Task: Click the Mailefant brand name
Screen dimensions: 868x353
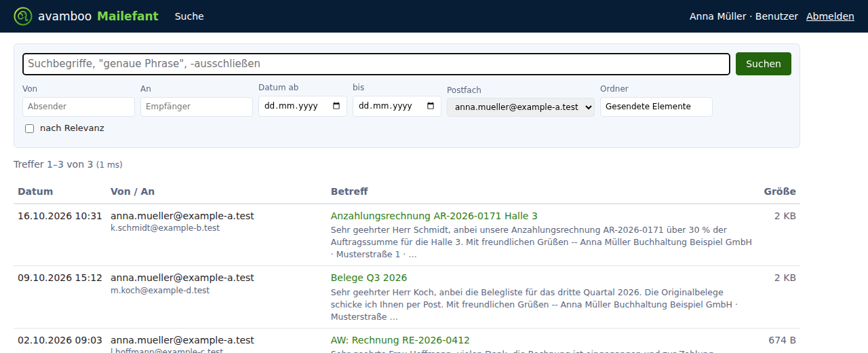Action: [127, 16]
